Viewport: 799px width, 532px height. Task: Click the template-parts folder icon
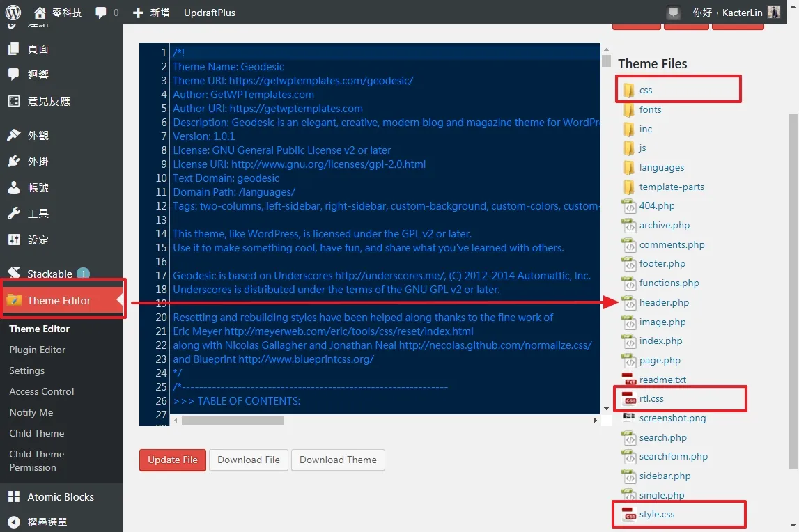coord(629,187)
